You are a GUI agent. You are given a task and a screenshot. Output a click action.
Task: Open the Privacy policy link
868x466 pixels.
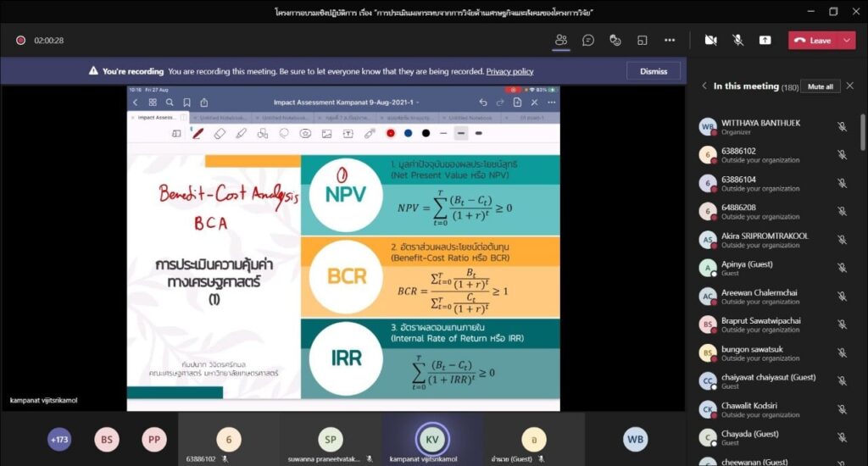[x=509, y=71]
